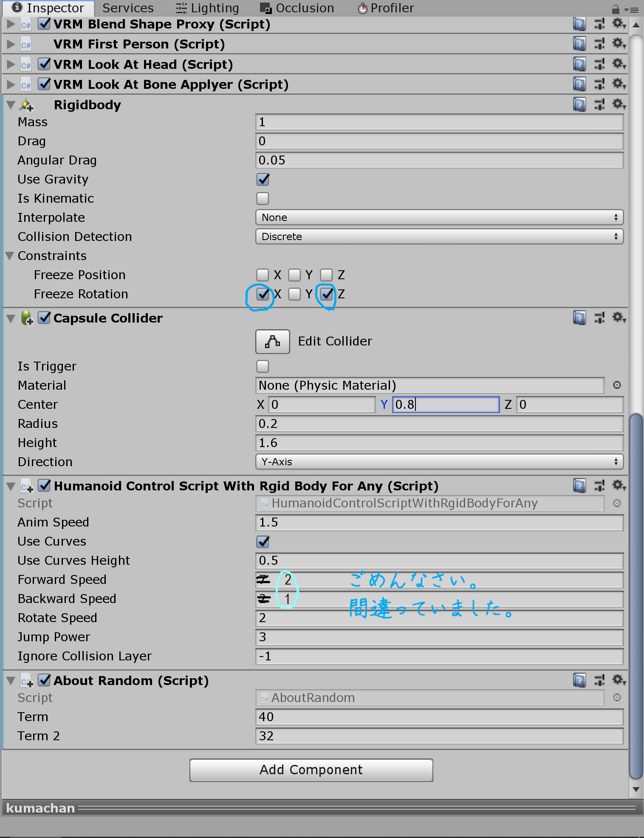Check Freeze Rotation Y axis
The height and width of the screenshot is (838, 644).
pos(294,294)
